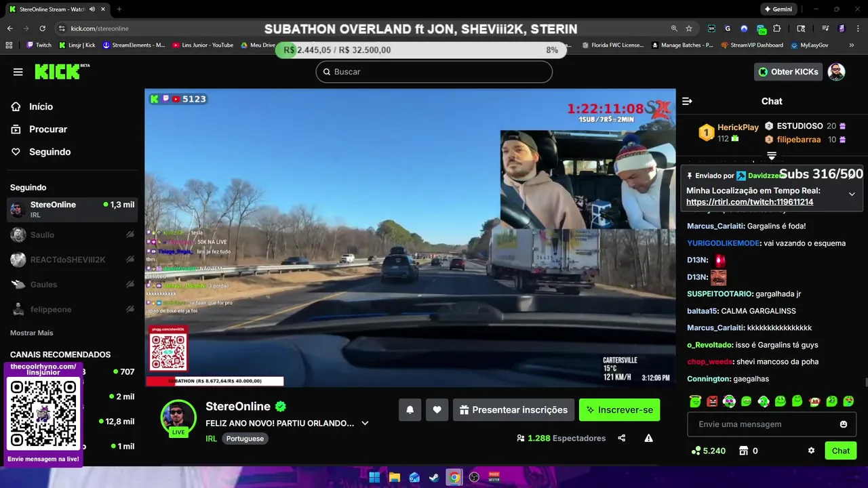
Task: Click the live stream video player
Action: 410,238
